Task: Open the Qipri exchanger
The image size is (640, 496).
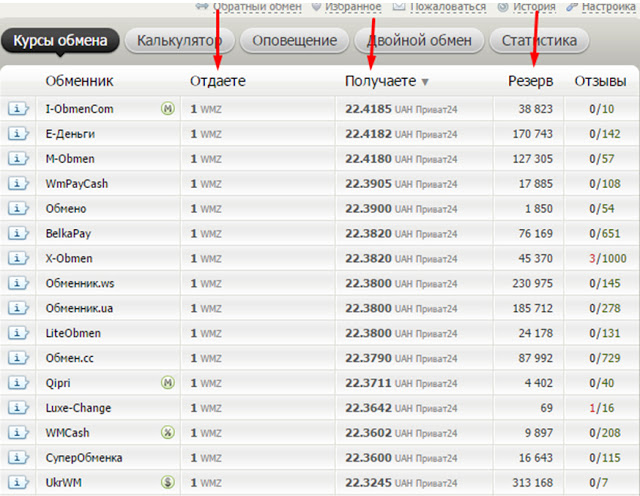Action: click(58, 383)
